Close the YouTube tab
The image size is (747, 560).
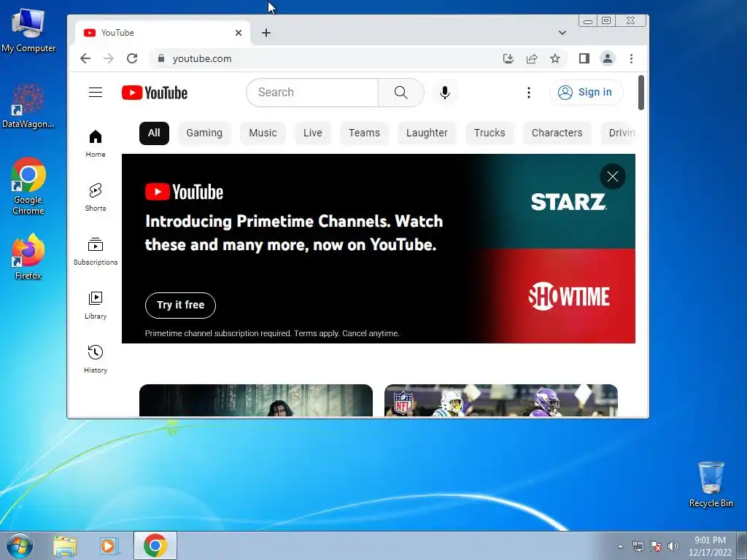[x=239, y=33]
